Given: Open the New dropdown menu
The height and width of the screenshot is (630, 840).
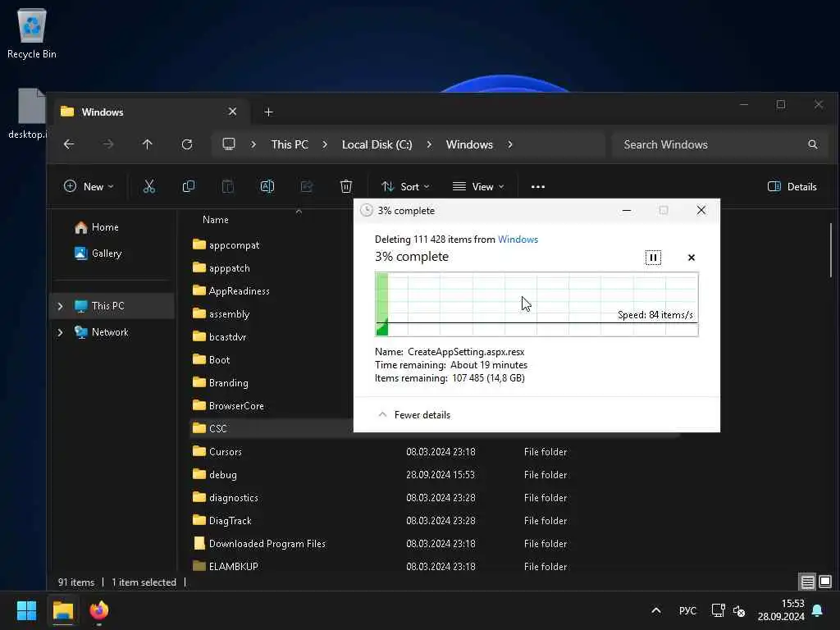Looking at the screenshot, I should click(89, 186).
